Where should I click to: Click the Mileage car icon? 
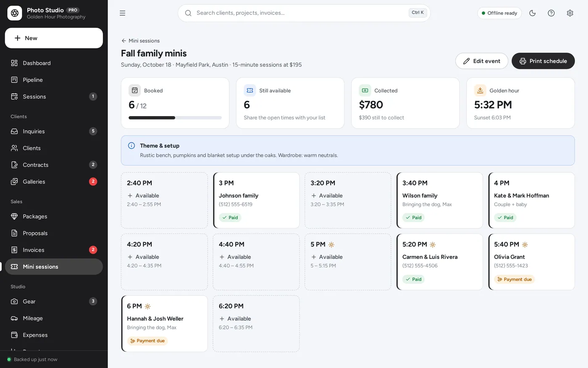(x=14, y=318)
